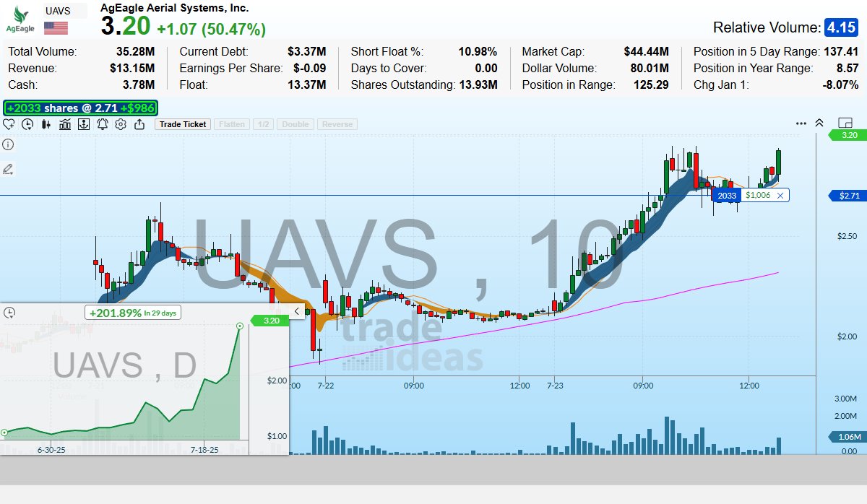Open the drawing tools pencil icon
This screenshot has width=867, height=504.
tap(9, 169)
